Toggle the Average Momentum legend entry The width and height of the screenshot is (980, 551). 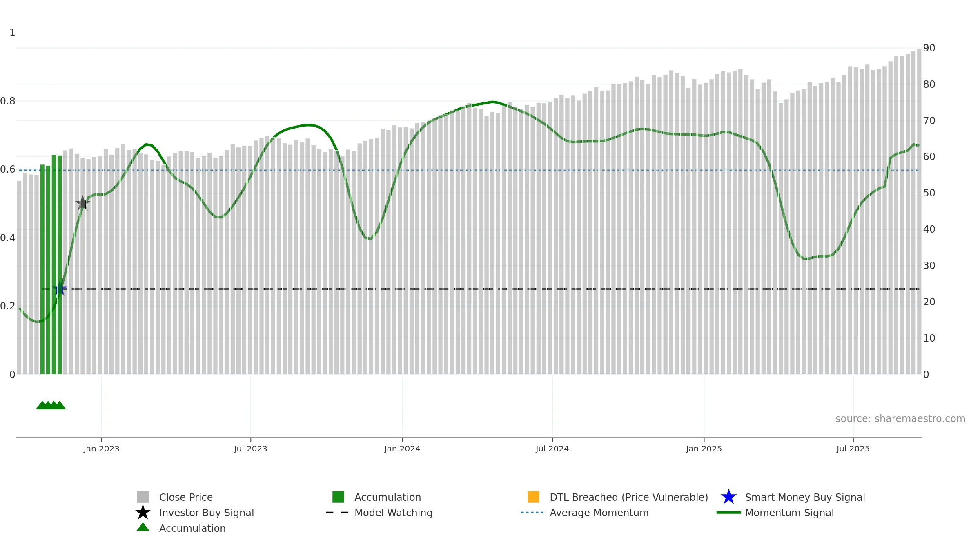(x=585, y=513)
